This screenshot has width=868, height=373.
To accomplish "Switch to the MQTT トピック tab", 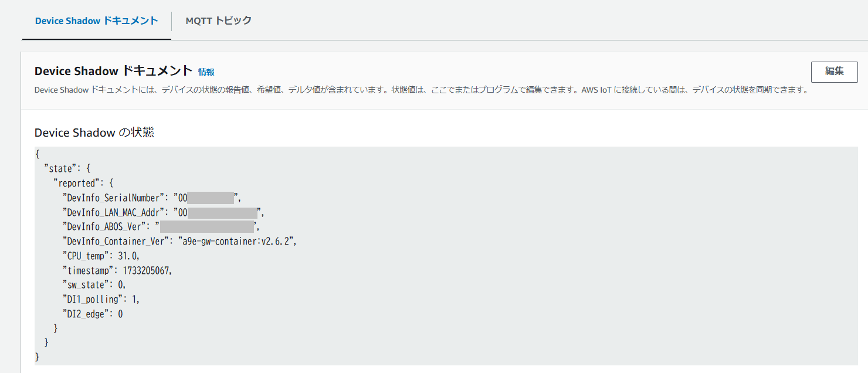I will (218, 21).
